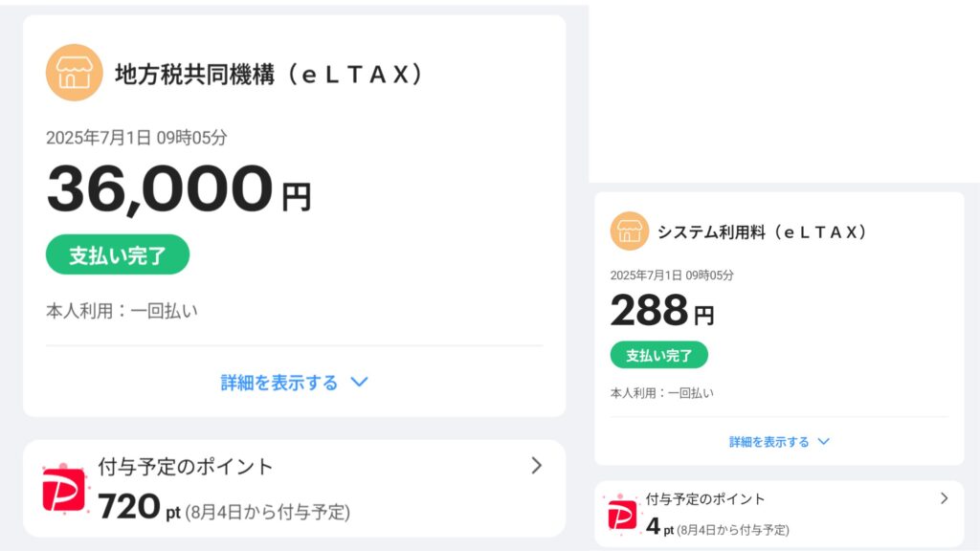Tap the PayPay logo next to 720 pt
Screen dimensions: 980x551
coord(64,489)
